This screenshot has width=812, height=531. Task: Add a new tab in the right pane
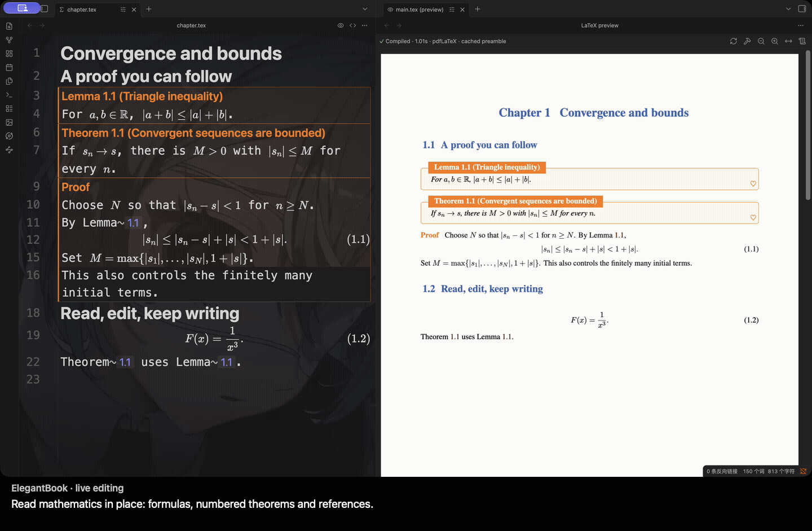point(478,9)
